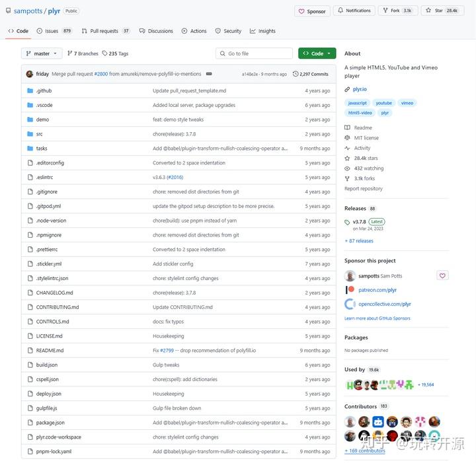Open Learn more about GitHub Sponsors link
The image size is (476, 463).
pyautogui.click(x=377, y=318)
